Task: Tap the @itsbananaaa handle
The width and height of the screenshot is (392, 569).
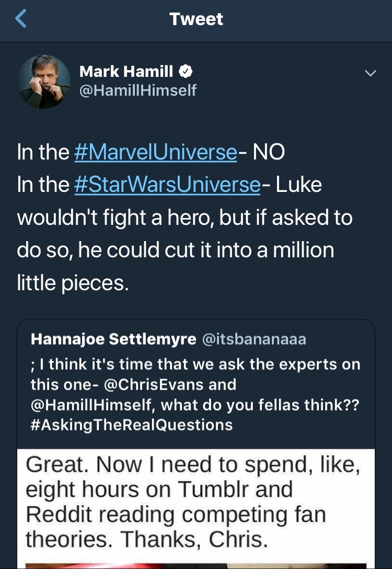Action: [253, 339]
